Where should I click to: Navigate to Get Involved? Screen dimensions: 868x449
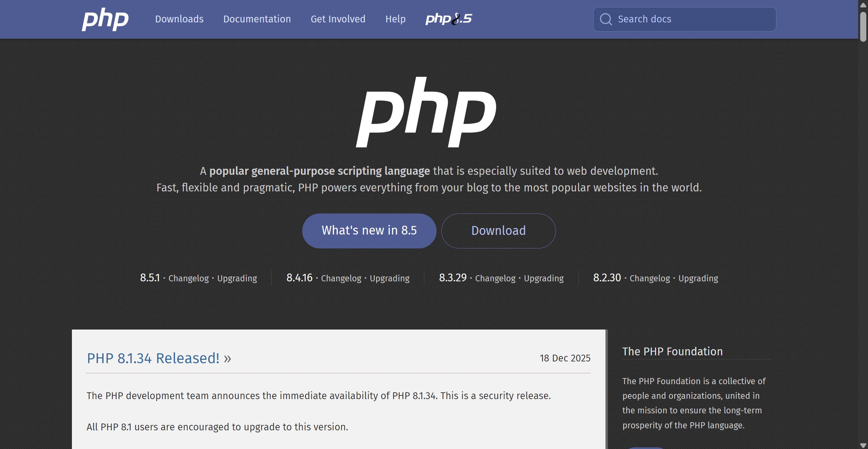[338, 19]
